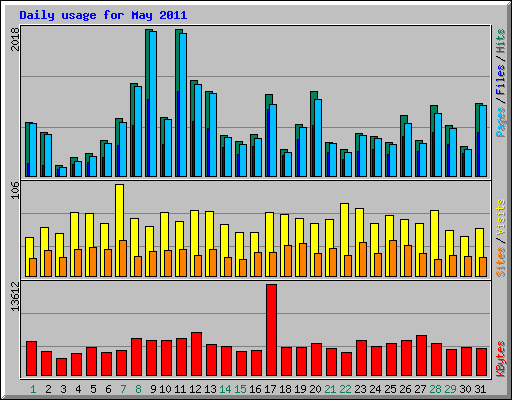
Task: Click day 4 on the x-axis
Action: tap(78, 389)
